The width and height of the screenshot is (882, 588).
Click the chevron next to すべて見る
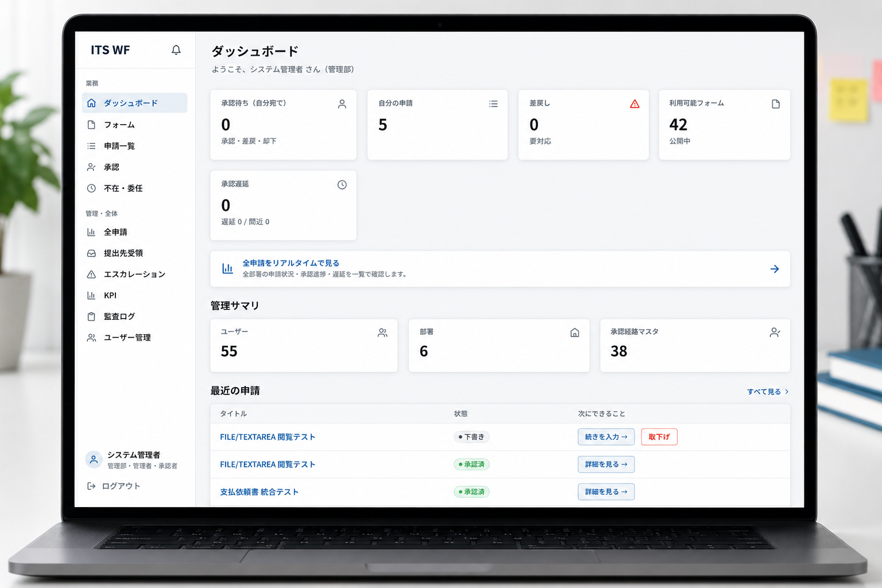(787, 392)
